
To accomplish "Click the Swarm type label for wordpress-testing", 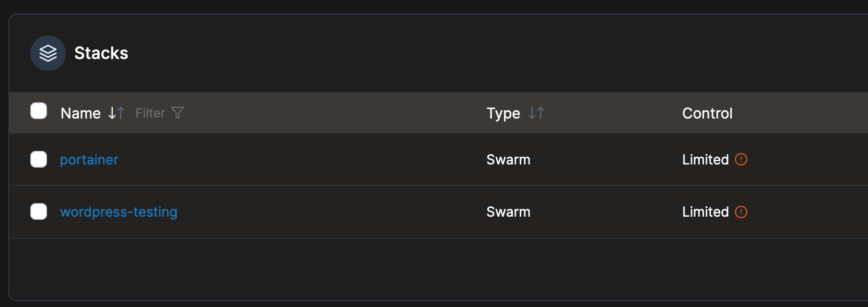I will coord(508,212).
